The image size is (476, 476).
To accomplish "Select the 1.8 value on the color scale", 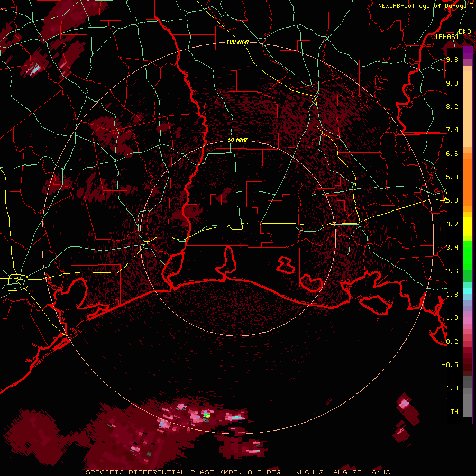I will click(x=452, y=294).
